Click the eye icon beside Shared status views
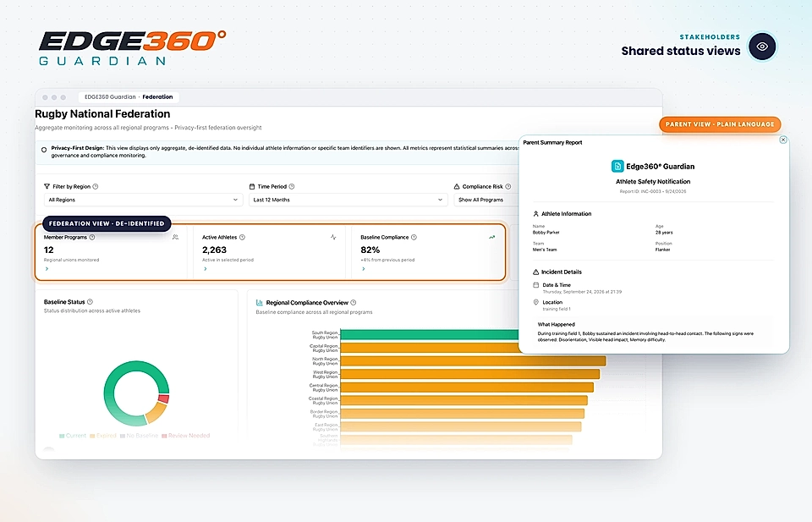Image resolution: width=812 pixels, height=522 pixels. coord(762,47)
